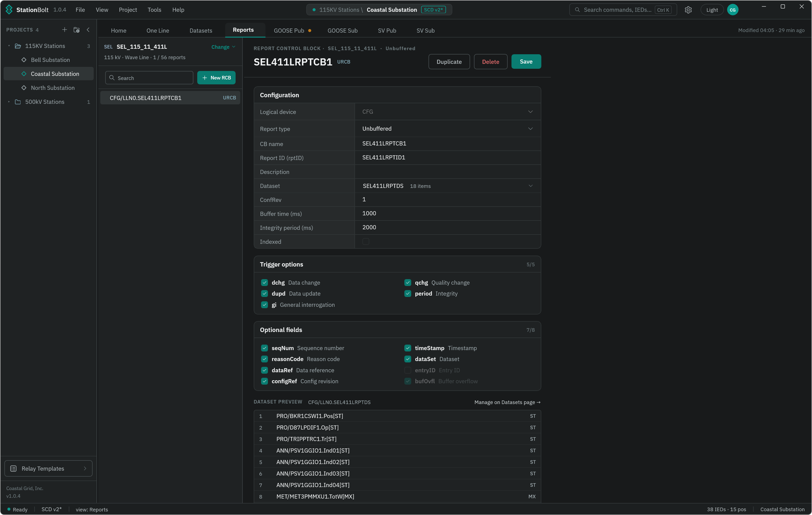This screenshot has height=515, width=812.
Task: Click the RCB Search input field
Action: point(149,78)
